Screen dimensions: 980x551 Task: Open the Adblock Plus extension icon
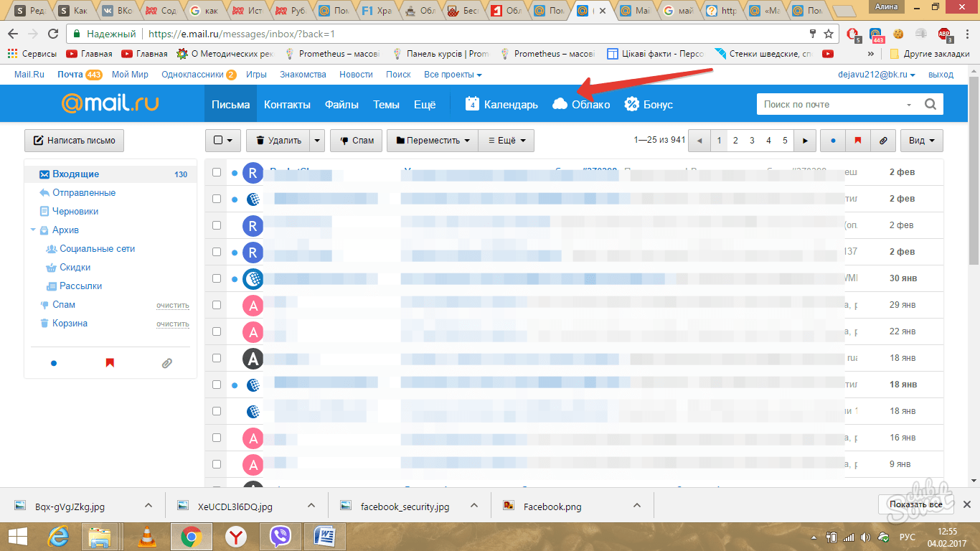click(946, 34)
